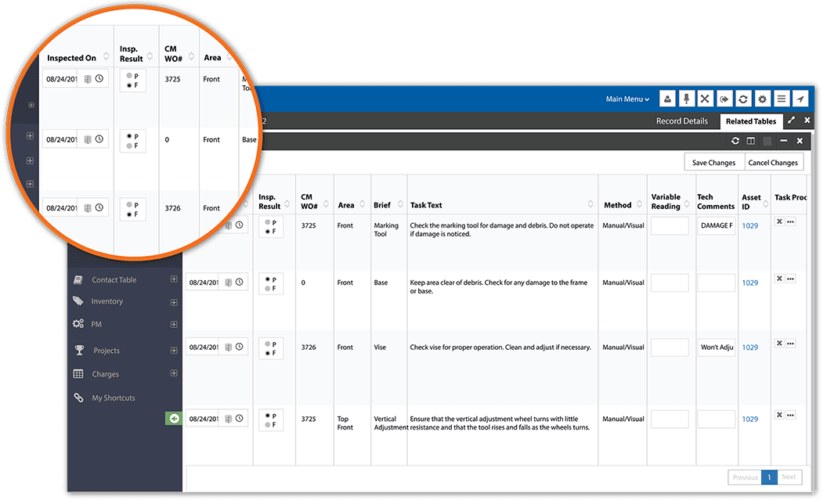Expand the PM sidebar section

tap(174, 324)
